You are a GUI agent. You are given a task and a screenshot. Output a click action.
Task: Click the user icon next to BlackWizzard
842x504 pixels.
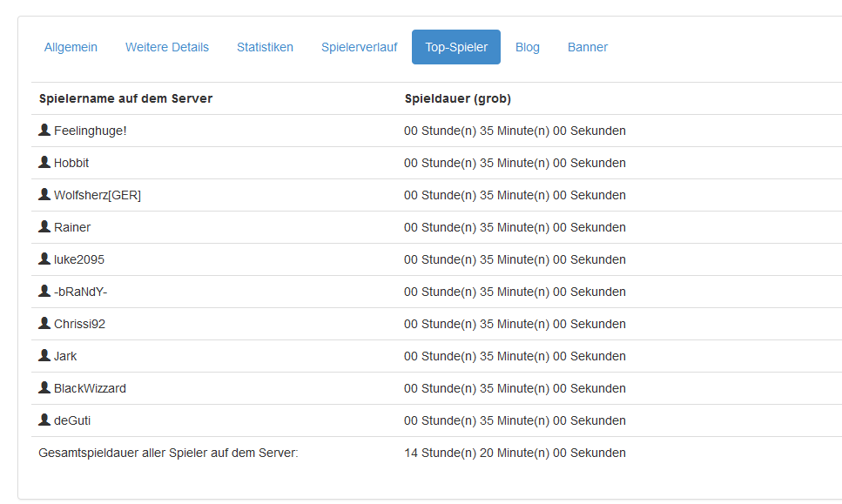click(x=44, y=387)
